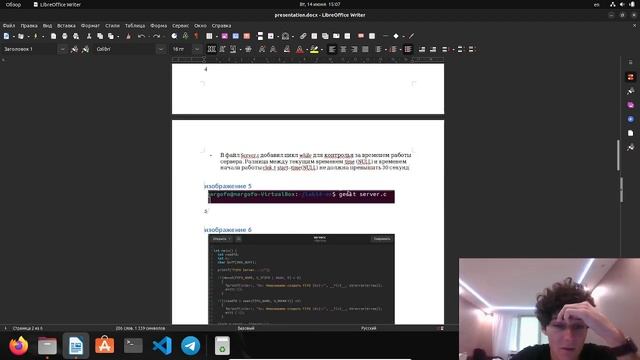
Task: Click the Copy icon in the toolbar
Action: 100,36
